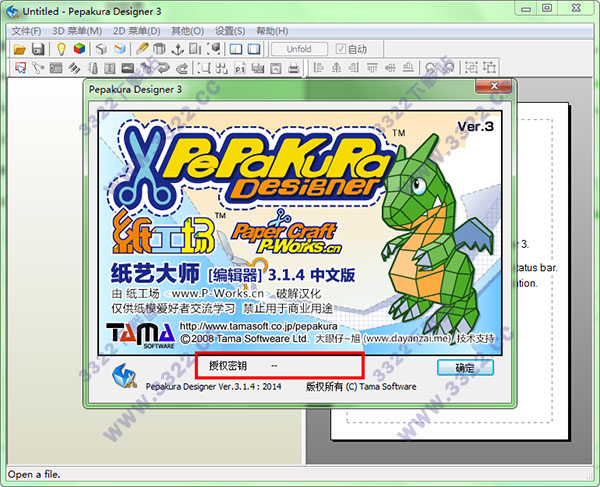Click the dark image insert icon
The width and height of the screenshot is (600, 487).
[128, 68]
